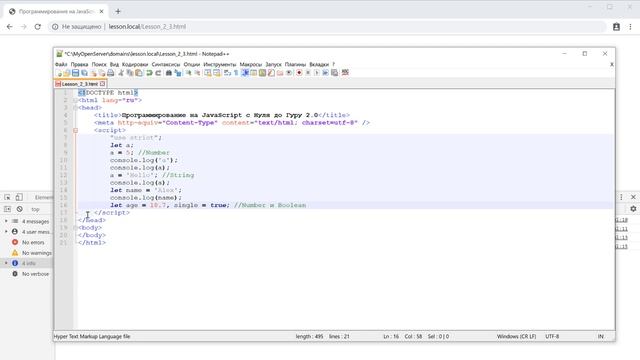The image size is (640, 360).
Task: Run macro multiple times icon
Action: pos(325,73)
